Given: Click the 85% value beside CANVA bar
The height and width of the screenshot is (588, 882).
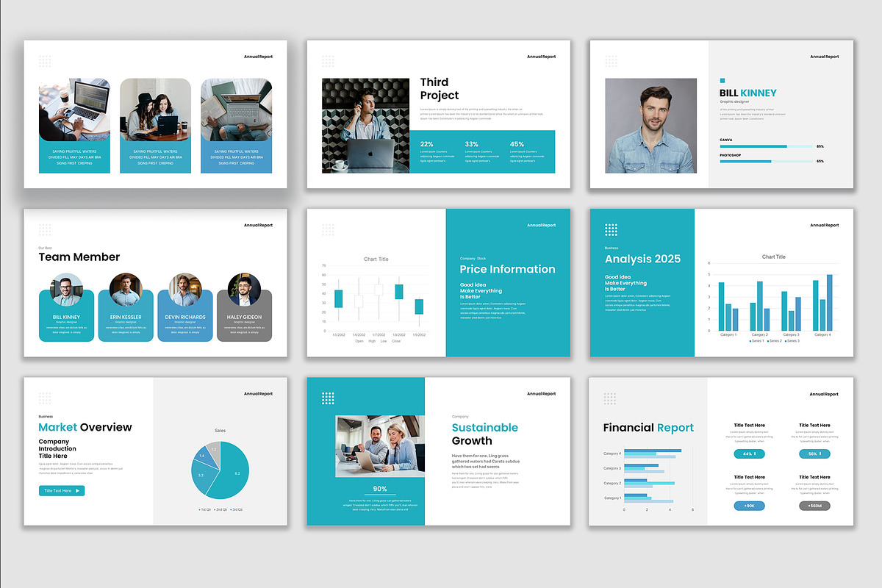Looking at the screenshot, I should click(x=820, y=146).
